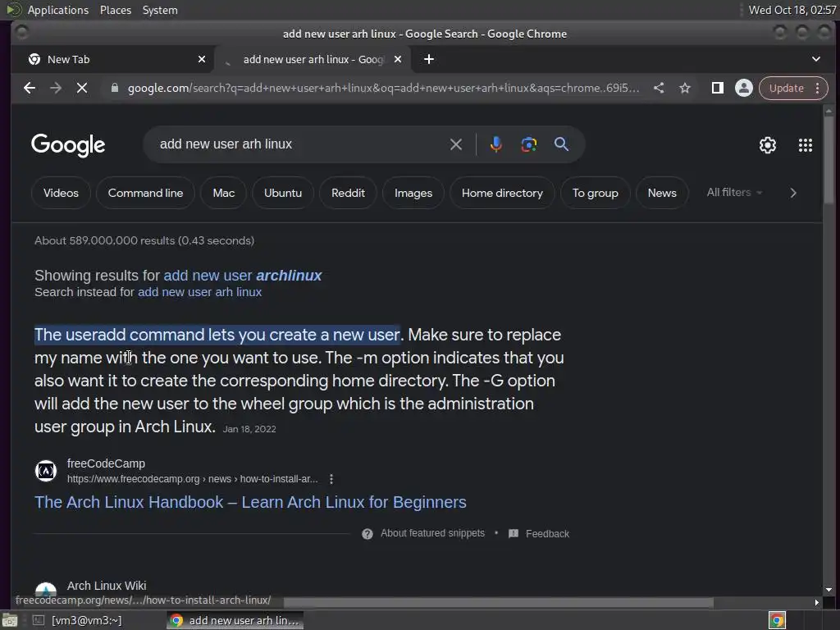Viewport: 840px width, 630px height.
Task: Click the Chrome icon in the system tray
Action: point(777,620)
